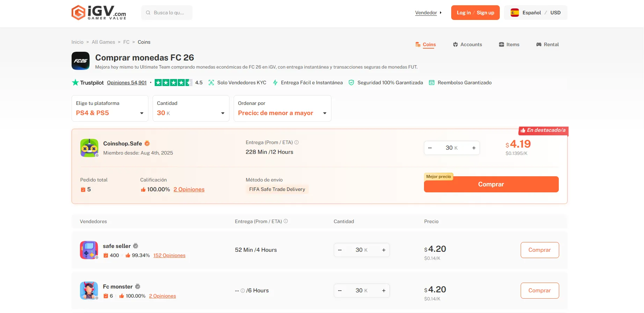Open the Ordenar por dropdown
644x313 pixels.
pyautogui.click(x=283, y=108)
